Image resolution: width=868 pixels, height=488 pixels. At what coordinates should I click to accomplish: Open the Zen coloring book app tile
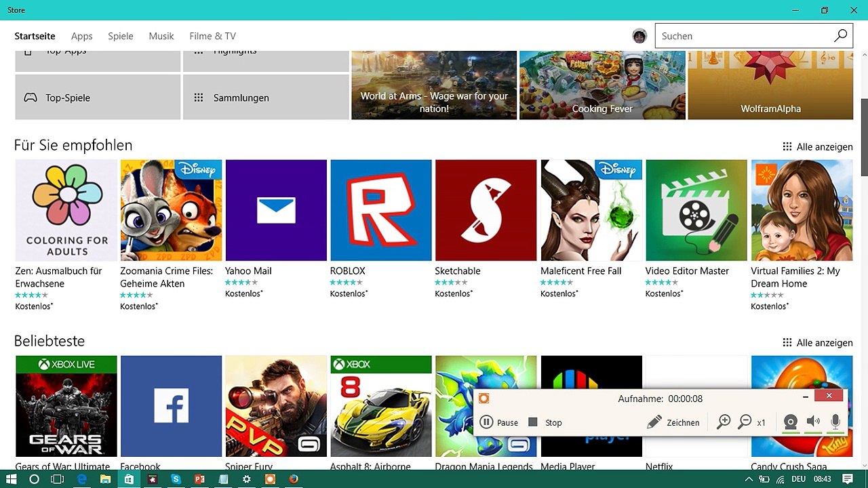[x=66, y=210]
